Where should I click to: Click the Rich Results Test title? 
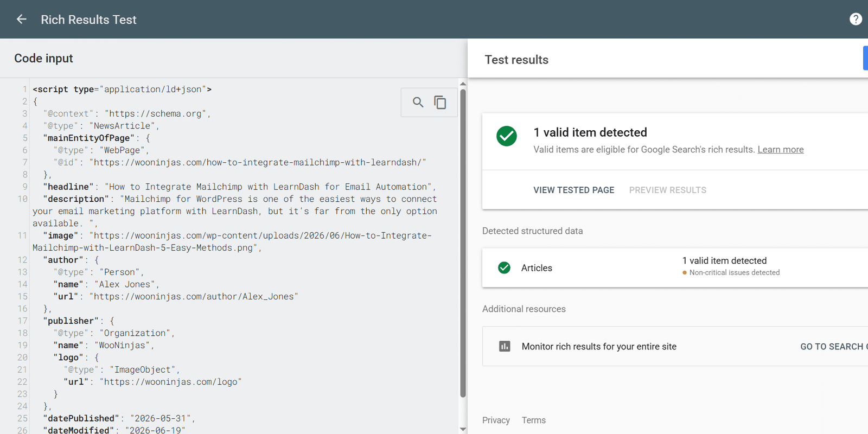88,20
